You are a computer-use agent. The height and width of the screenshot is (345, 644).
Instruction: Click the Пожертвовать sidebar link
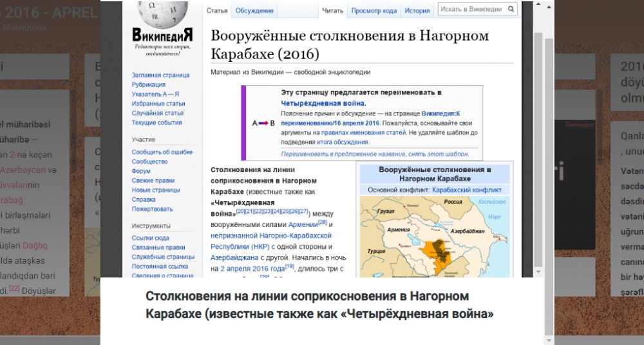coord(153,209)
